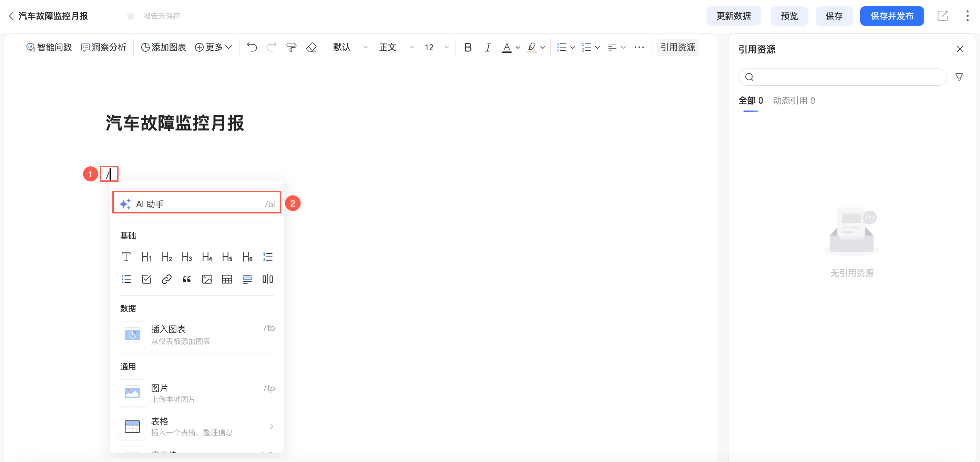Go back using the arrow beside the report title
This screenshot has height=462, width=980.
click(11, 16)
